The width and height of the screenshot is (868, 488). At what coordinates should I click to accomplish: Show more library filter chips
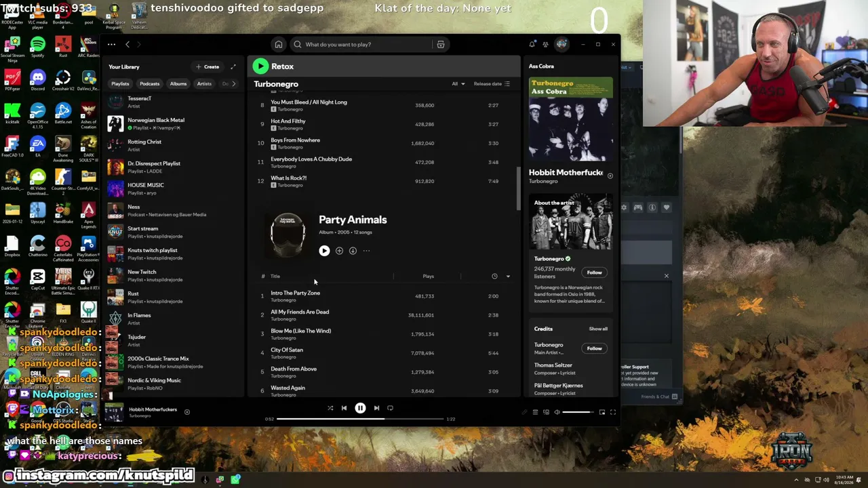234,84
